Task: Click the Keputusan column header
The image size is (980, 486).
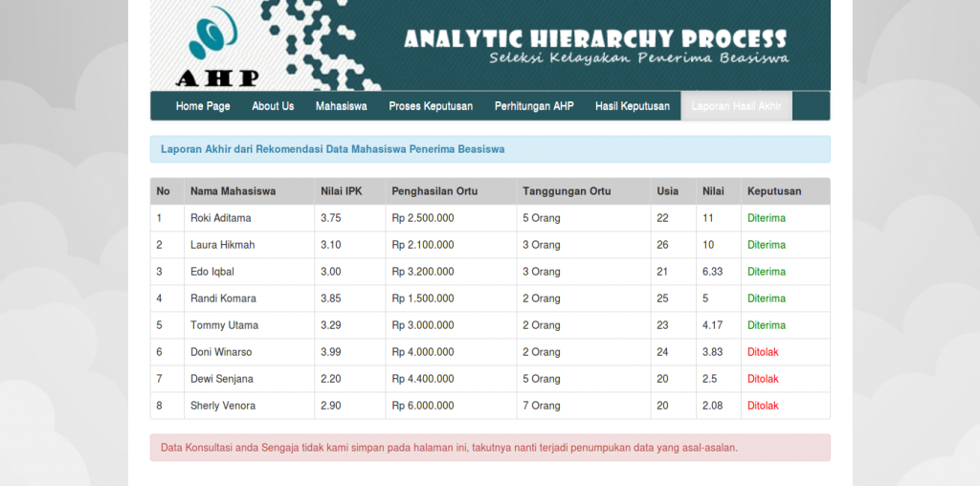Action: 773,191
